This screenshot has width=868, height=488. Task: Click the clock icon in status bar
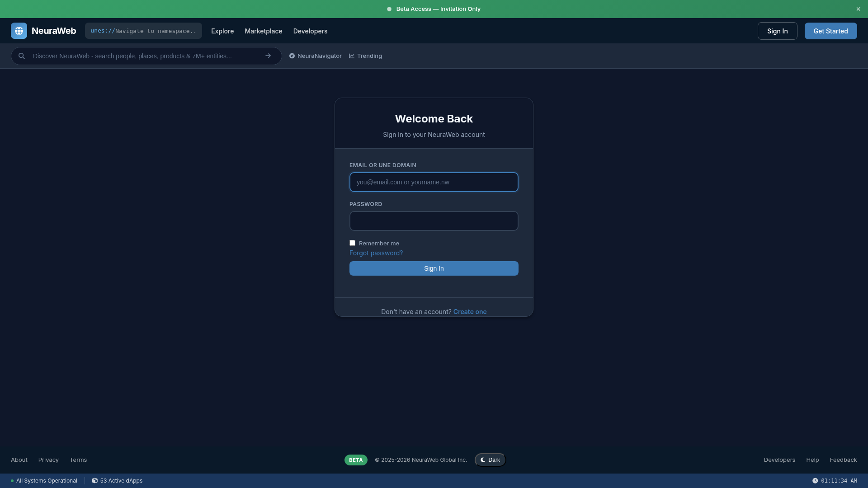coord(815,481)
